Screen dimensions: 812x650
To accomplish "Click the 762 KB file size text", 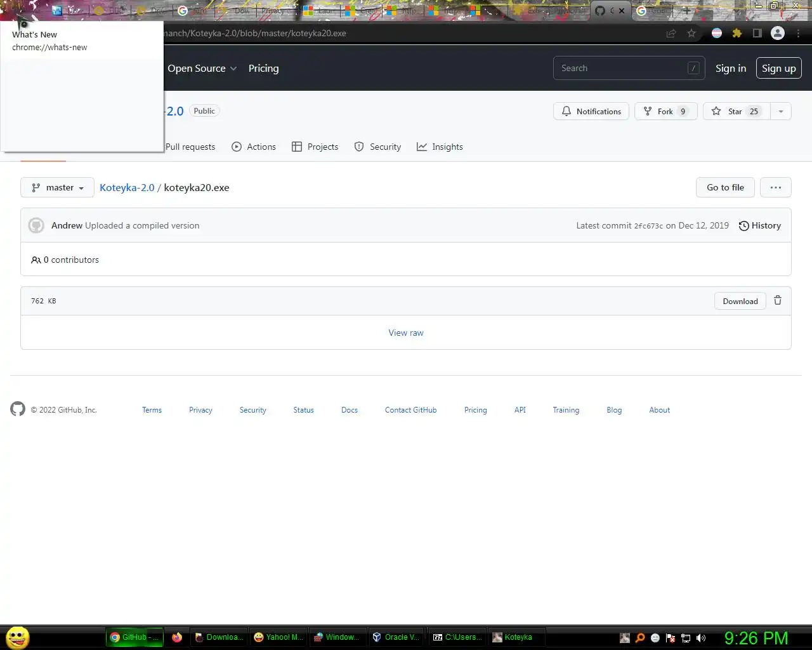I will tap(43, 301).
